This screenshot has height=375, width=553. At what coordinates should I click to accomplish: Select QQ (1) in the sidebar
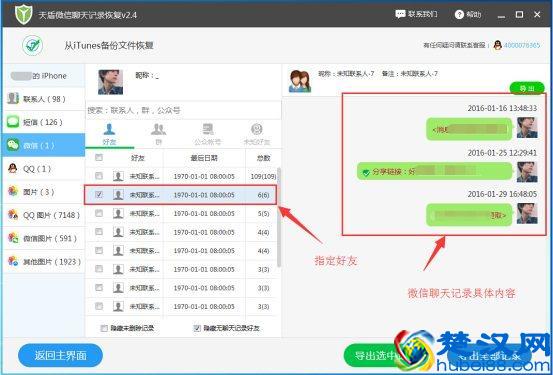click(x=43, y=169)
